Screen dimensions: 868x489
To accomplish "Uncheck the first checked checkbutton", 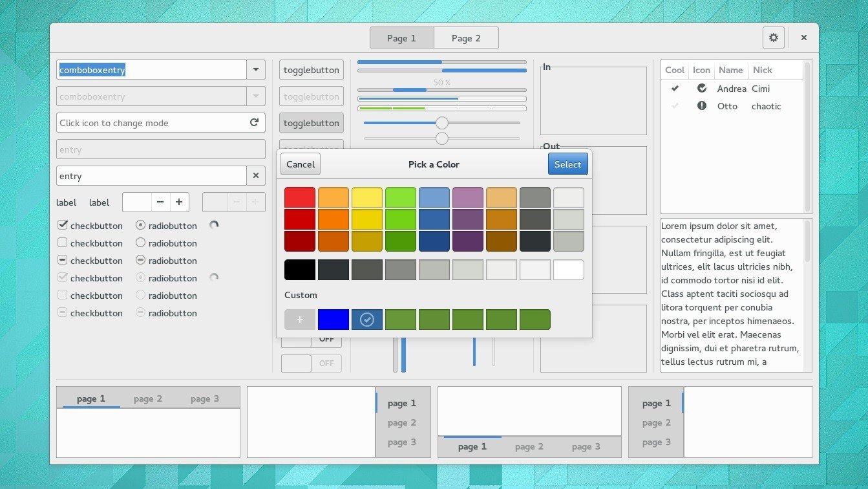I will (x=63, y=226).
